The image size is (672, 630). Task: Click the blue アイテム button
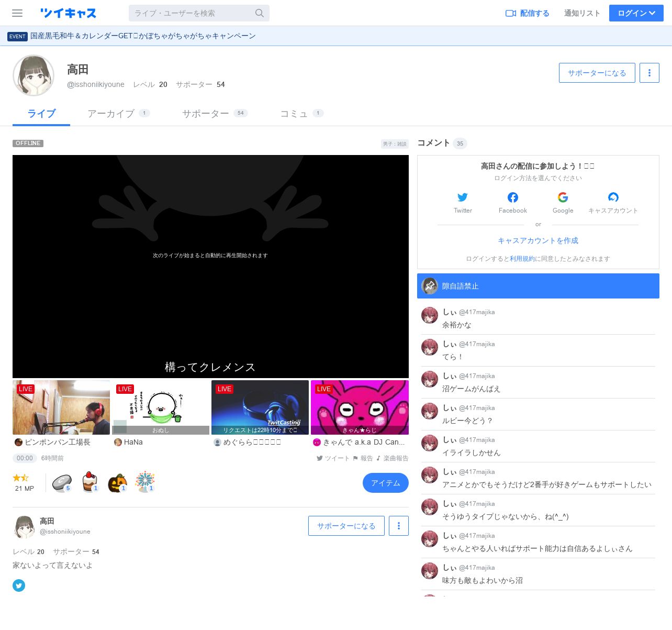(385, 483)
